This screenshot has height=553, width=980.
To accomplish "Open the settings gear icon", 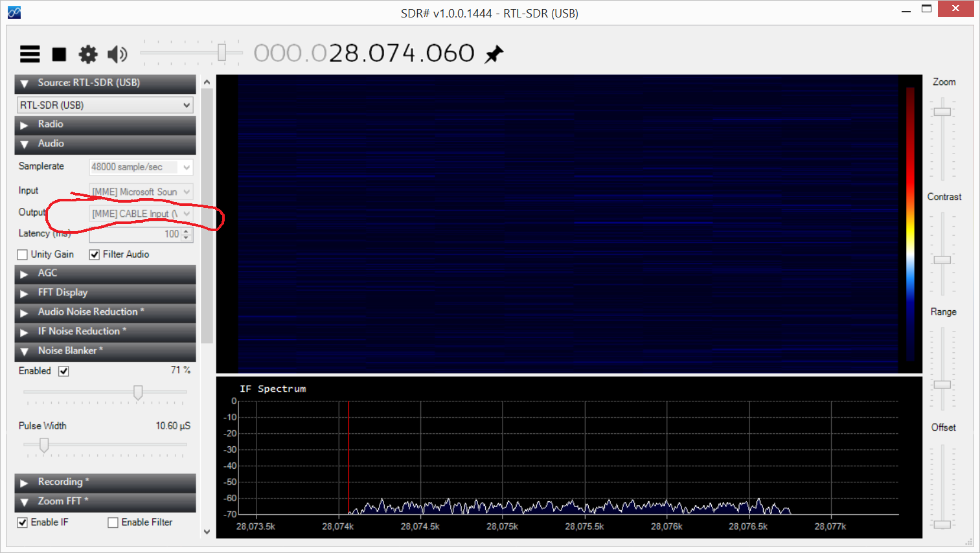I will coord(88,54).
